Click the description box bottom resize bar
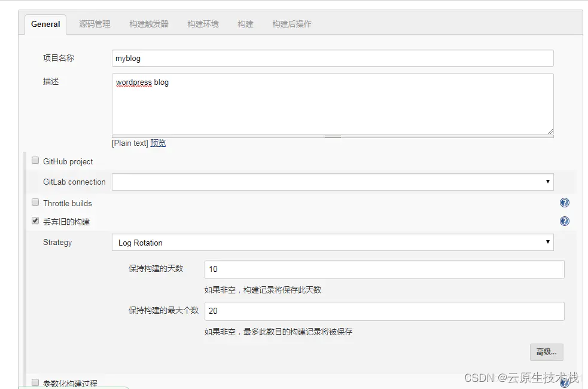Screen dimensions: 588x389 pos(333,136)
